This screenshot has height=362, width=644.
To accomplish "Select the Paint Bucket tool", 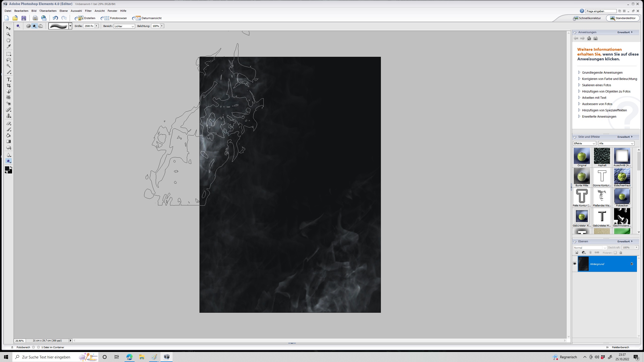I will 9,135.
